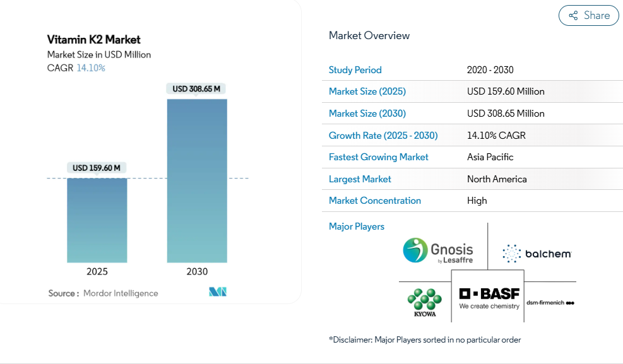Viewport: 623px width, 364px height.
Task: Select the Study Period row label
Action: click(x=355, y=70)
